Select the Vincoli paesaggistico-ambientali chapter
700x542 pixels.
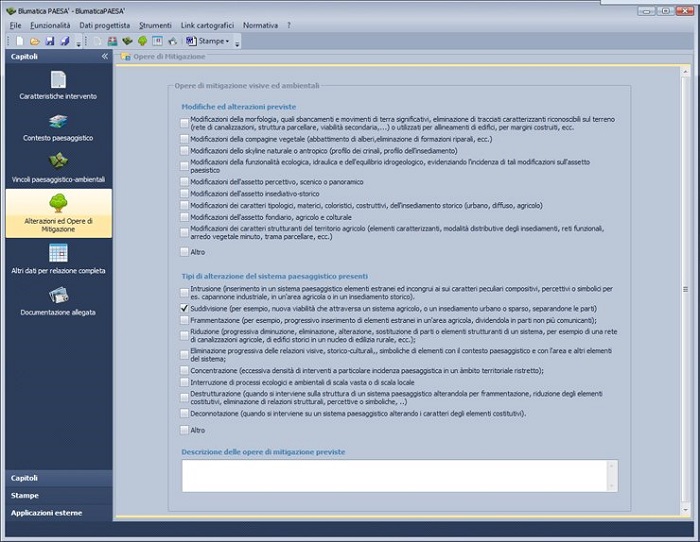(58, 167)
